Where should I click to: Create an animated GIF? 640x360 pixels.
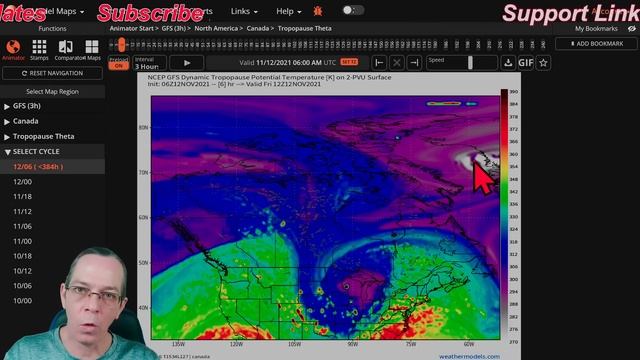tap(526, 63)
